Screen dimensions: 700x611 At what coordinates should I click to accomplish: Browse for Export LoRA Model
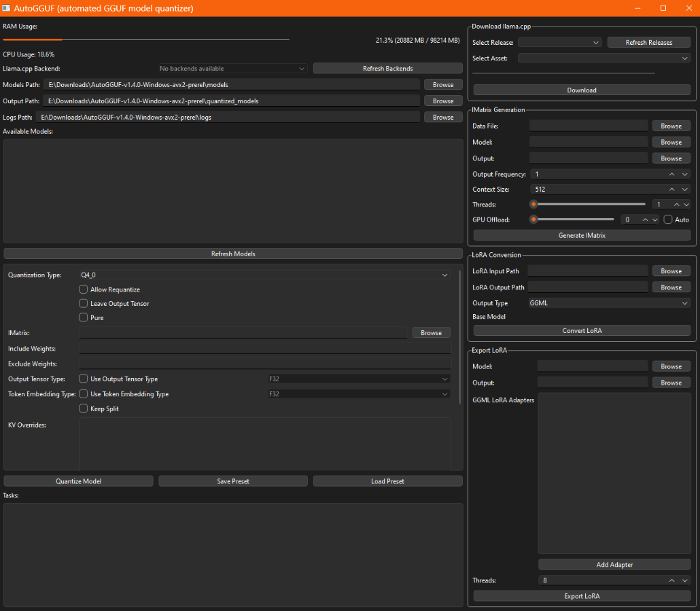tap(671, 366)
